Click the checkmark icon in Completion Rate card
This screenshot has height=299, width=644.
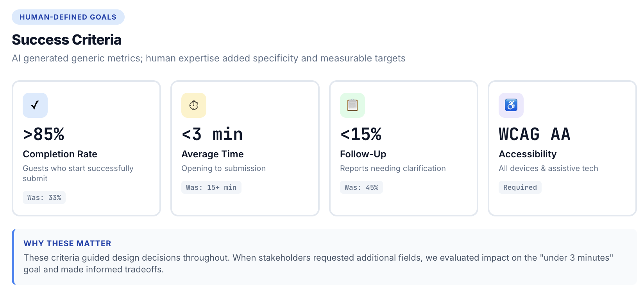pyautogui.click(x=35, y=105)
